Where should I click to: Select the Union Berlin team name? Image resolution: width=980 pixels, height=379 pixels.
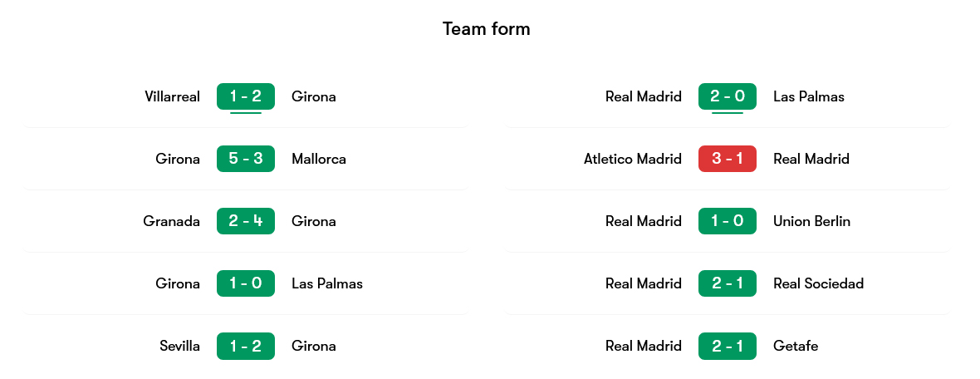pyautogui.click(x=811, y=221)
